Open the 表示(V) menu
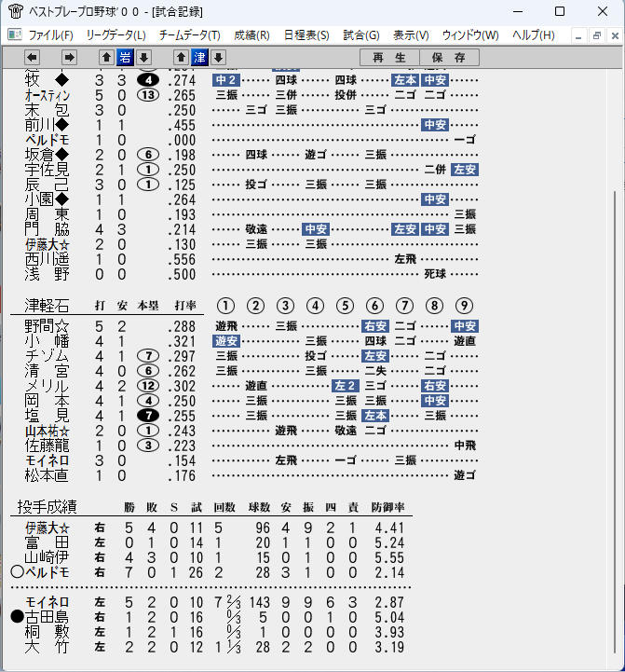Screen dimensions: 625x672 coord(411,35)
